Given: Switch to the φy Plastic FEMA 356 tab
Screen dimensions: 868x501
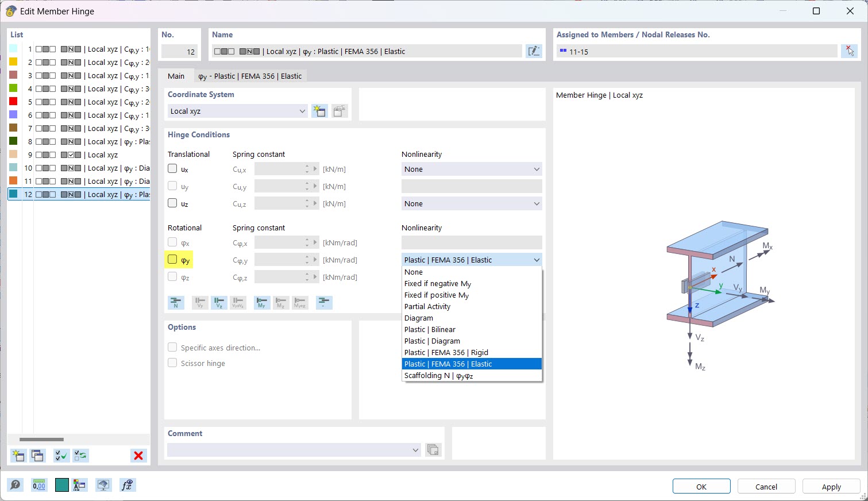Looking at the screenshot, I should pyautogui.click(x=250, y=75).
